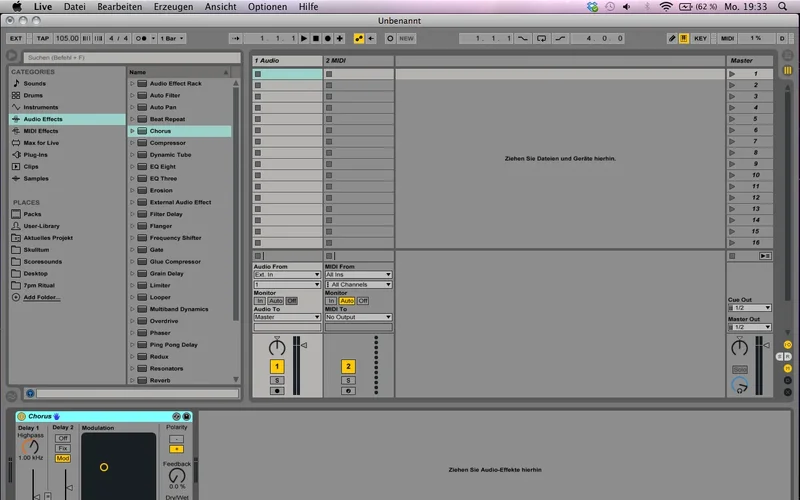800x500 pixels.
Task: Set Delay 2 mode to Fix
Action: (62, 448)
